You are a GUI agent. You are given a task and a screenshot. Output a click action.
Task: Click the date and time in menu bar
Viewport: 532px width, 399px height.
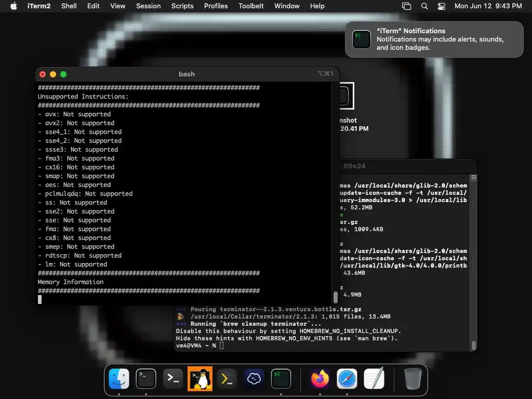488,6
